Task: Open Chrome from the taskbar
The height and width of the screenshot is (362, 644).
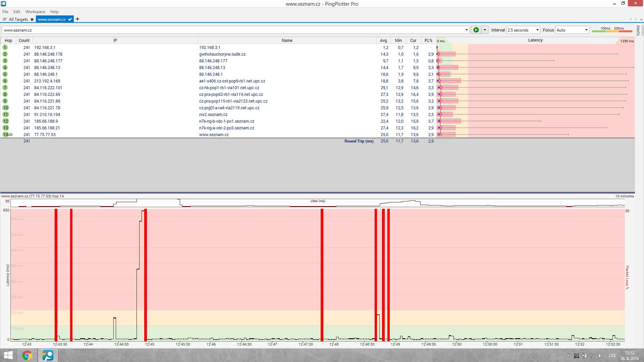Action: click(27, 355)
